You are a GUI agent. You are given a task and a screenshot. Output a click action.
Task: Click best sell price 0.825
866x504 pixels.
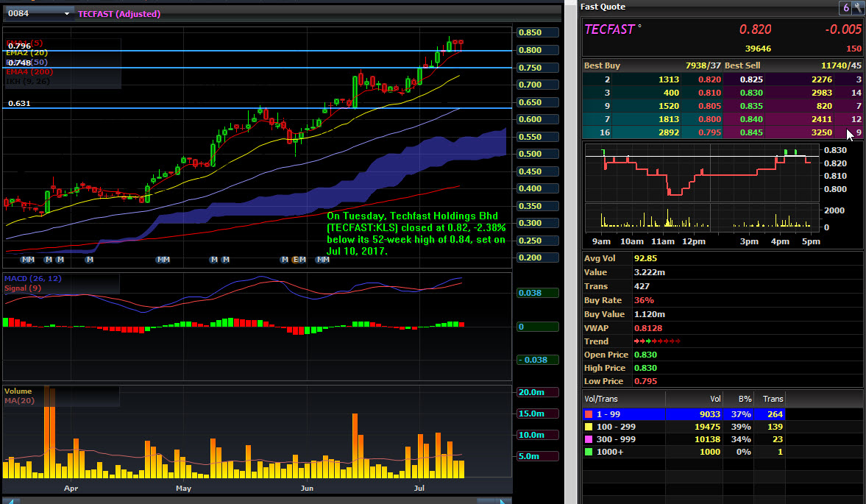click(751, 79)
